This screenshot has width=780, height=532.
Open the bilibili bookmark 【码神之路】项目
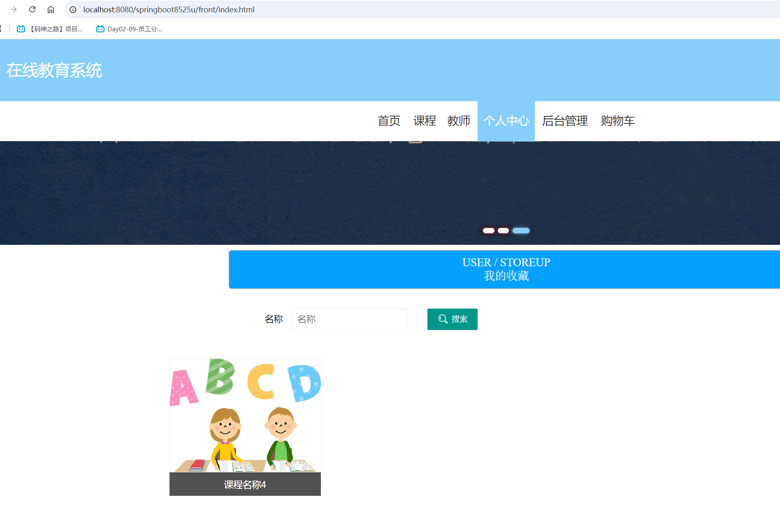(x=49, y=29)
